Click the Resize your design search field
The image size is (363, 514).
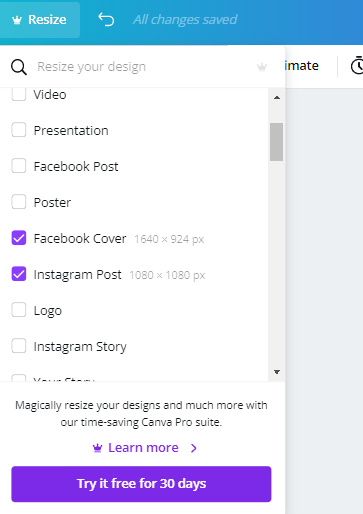tap(143, 67)
